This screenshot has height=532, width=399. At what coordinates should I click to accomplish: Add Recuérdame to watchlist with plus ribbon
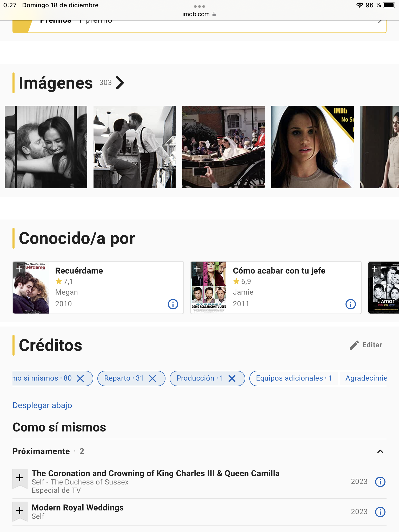click(19, 269)
